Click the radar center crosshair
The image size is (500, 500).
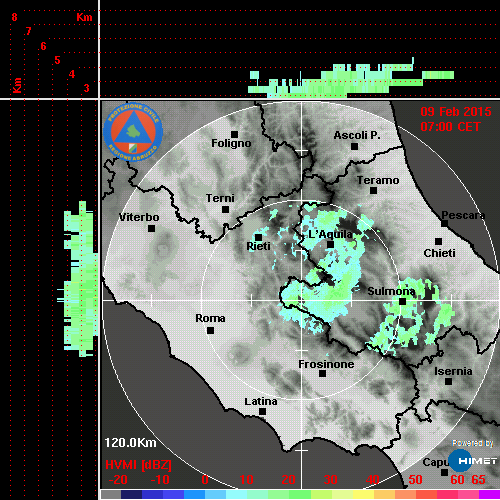pyautogui.click(x=302, y=300)
